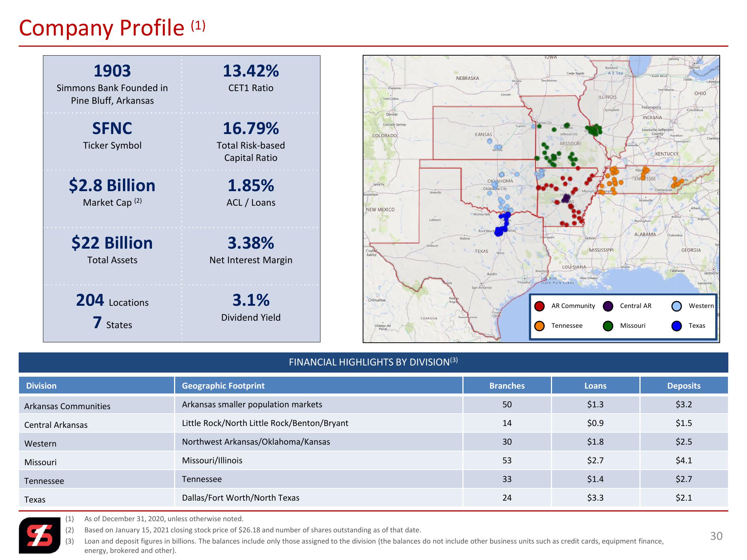The height and width of the screenshot is (560, 747).
Task: Click the 'SFNC' ticker symbol
Action: tap(112, 128)
